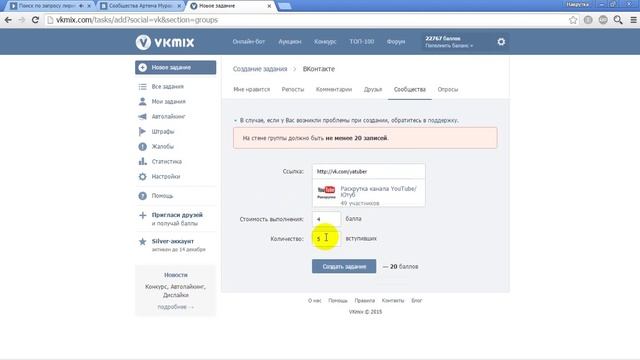Open the settings gear in the header
Viewport: 640px width, 360px height.
(x=501, y=42)
